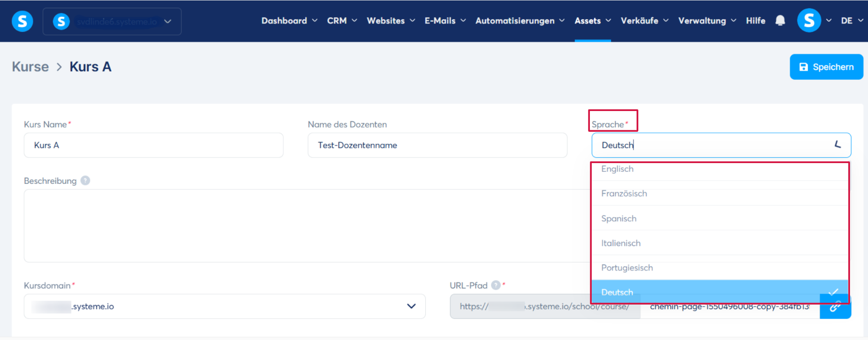Click the Name des Dozenten field
This screenshot has width=868, height=340.
437,145
